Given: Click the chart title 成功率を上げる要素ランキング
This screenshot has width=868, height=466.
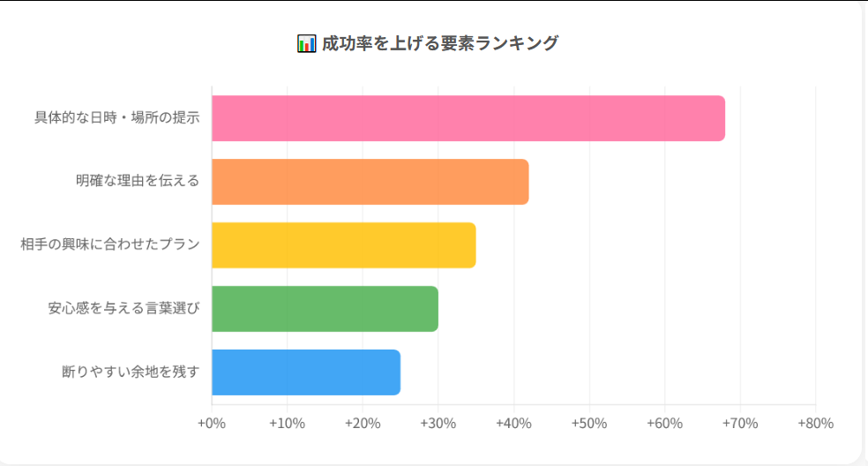Looking at the screenshot, I should coord(439,43).
